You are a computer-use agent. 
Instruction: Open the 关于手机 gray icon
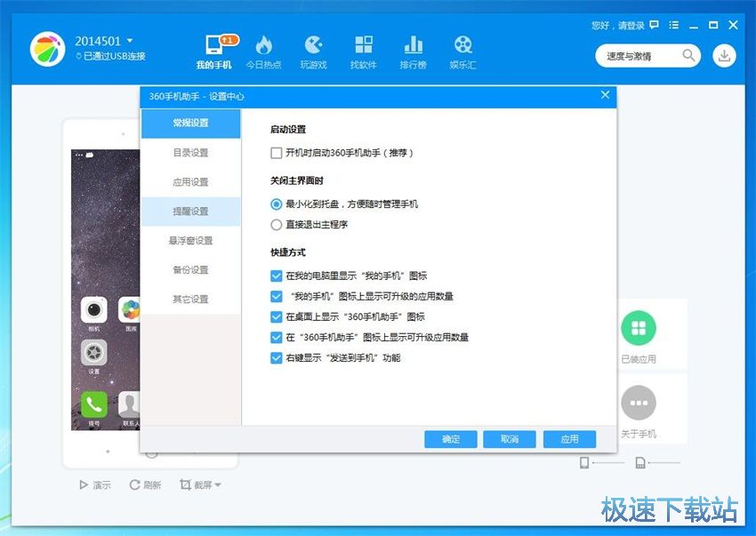pos(639,403)
